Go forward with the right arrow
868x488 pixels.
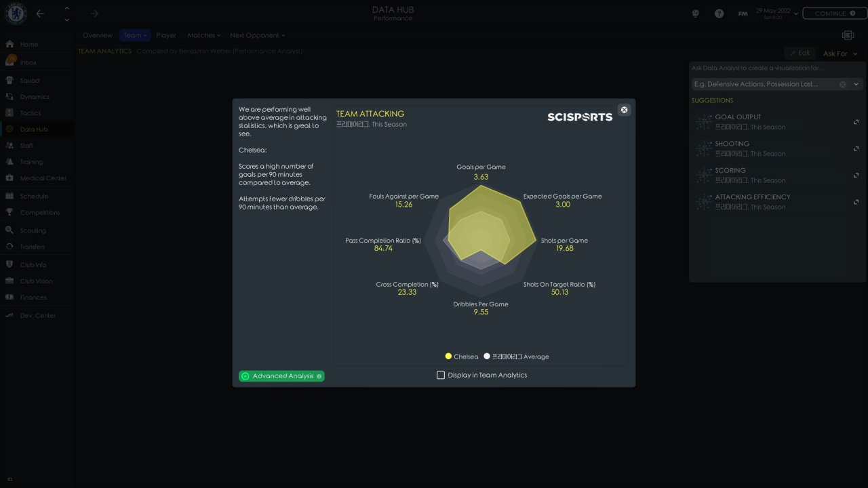(94, 14)
